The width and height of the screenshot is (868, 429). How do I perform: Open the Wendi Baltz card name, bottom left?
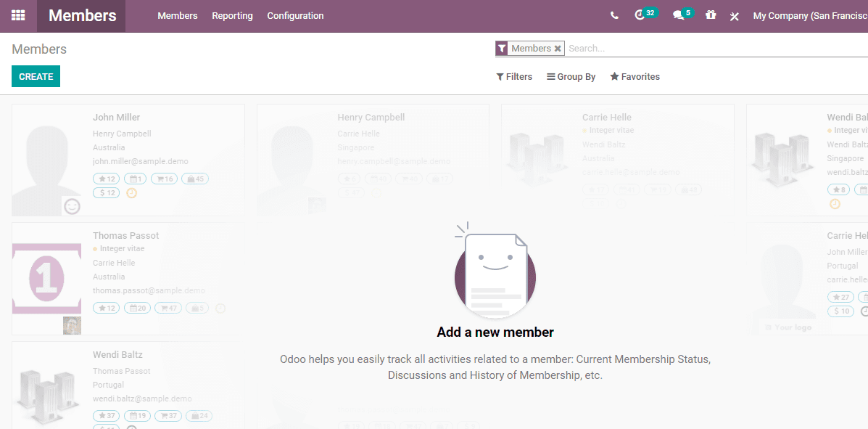117,355
